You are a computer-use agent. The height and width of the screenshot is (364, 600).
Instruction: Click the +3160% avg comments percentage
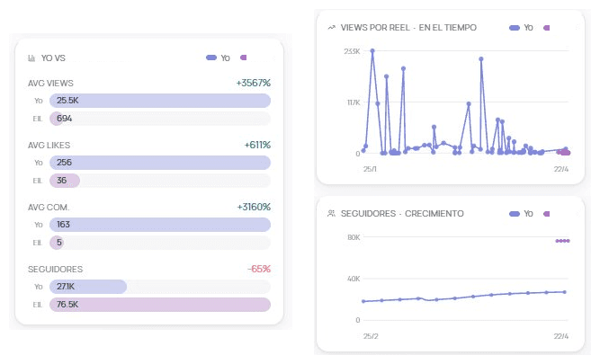(x=254, y=207)
